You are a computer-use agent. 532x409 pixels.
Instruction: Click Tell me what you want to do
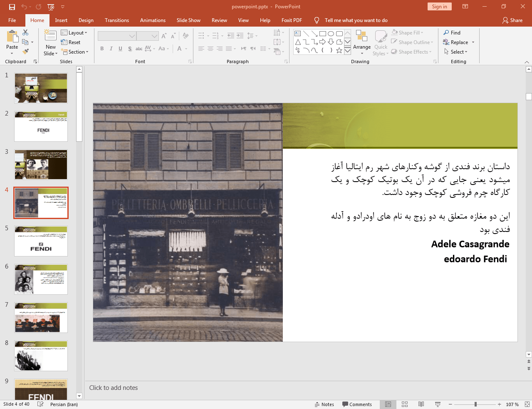tap(356, 20)
